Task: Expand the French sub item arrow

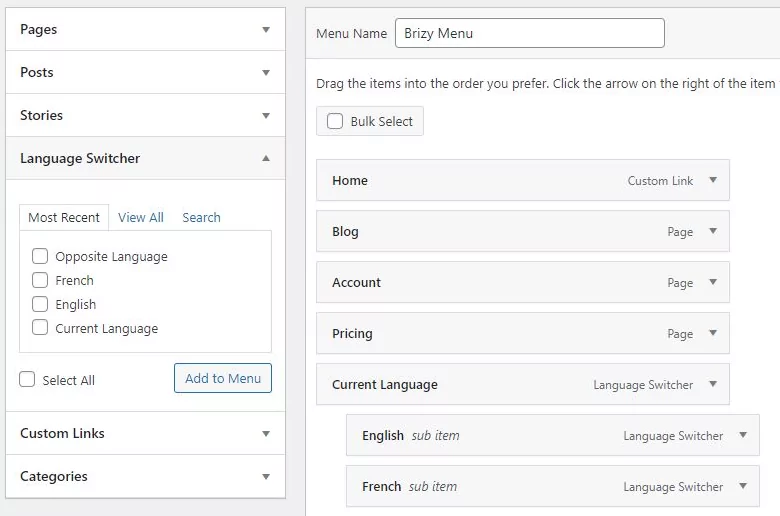Action: (x=743, y=486)
